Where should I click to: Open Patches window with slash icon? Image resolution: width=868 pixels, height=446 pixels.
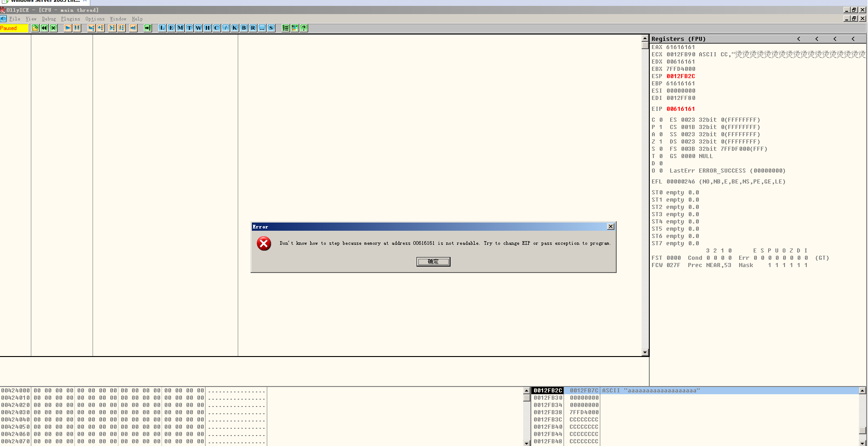[x=226, y=28]
